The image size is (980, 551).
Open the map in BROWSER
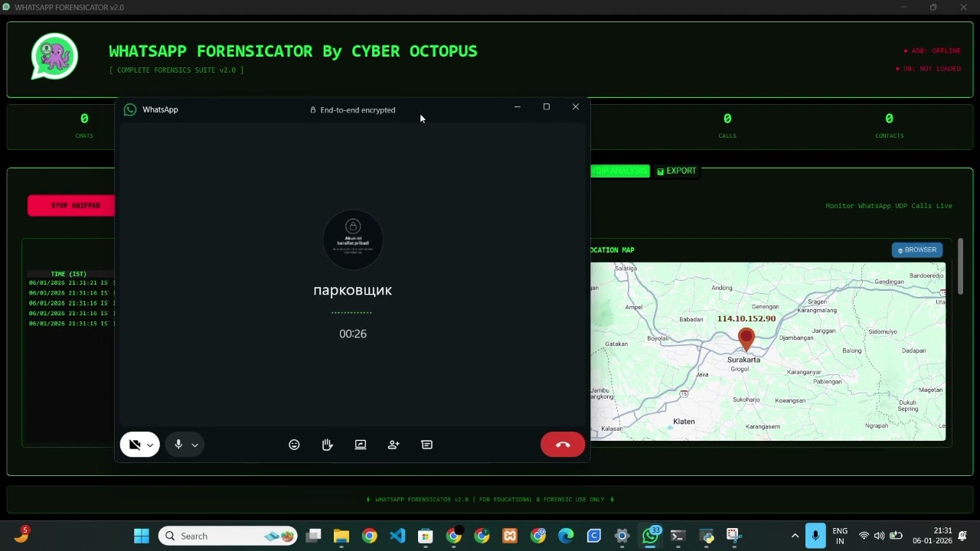[917, 249]
